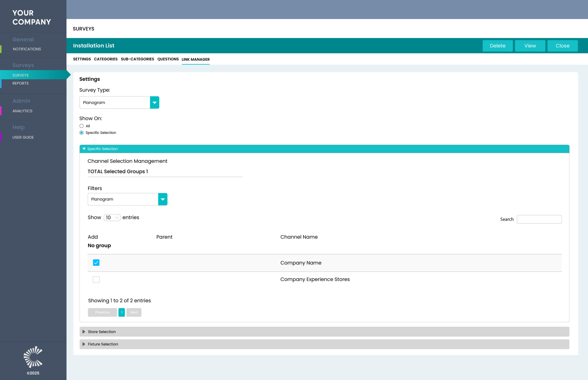The height and width of the screenshot is (380, 588).
Task: Sort by Channel Name column header
Action: 299,237
